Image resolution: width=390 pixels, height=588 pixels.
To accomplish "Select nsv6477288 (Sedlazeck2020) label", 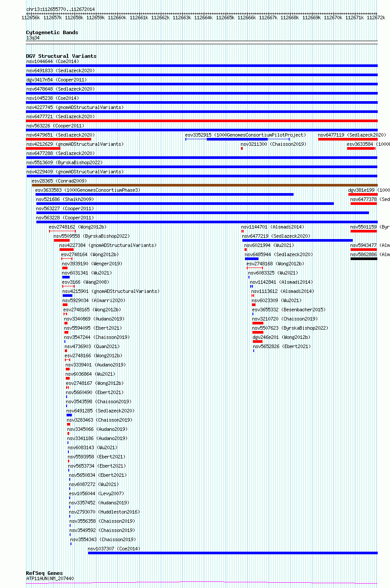I will click(60, 153).
